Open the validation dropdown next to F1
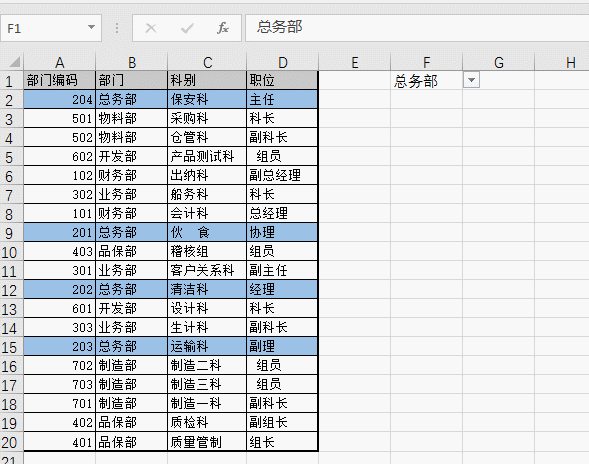 click(x=471, y=80)
